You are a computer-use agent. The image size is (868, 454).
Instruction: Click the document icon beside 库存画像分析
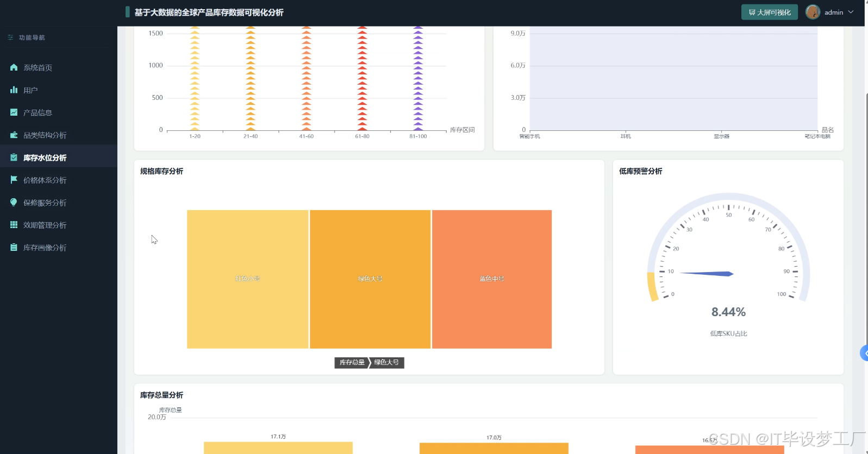point(14,247)
